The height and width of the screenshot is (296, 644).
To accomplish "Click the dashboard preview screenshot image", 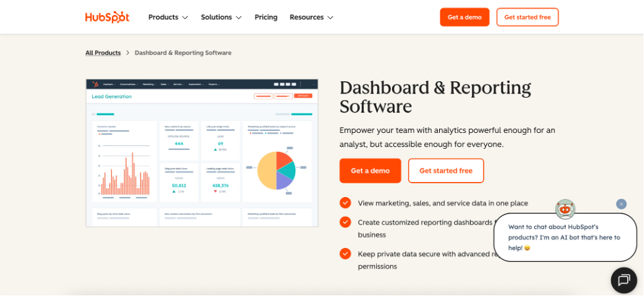I will [x=202, y=153].
